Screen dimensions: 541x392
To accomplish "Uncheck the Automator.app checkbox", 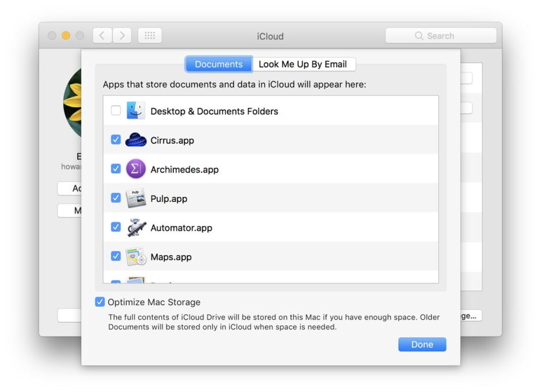I will coord(116,227).
